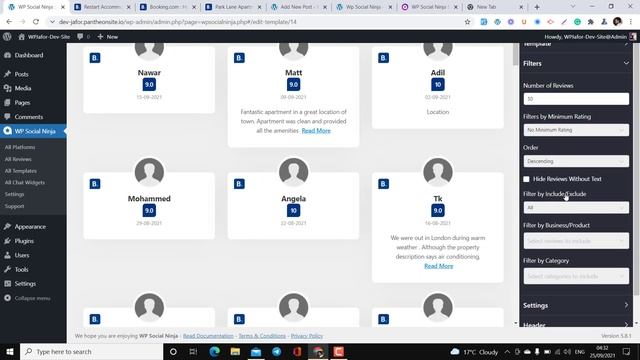Click Read More on Matt's review

coord(316,131)
